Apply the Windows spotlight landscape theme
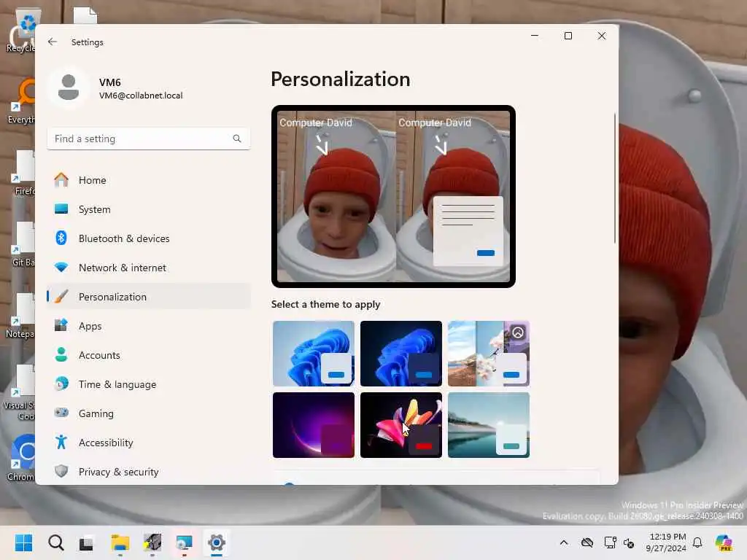 coord(489,354)
